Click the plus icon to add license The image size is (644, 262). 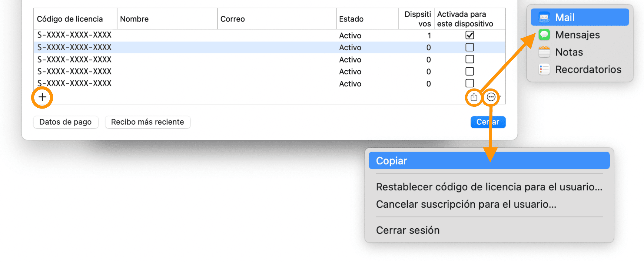click(x=42, y=97)
